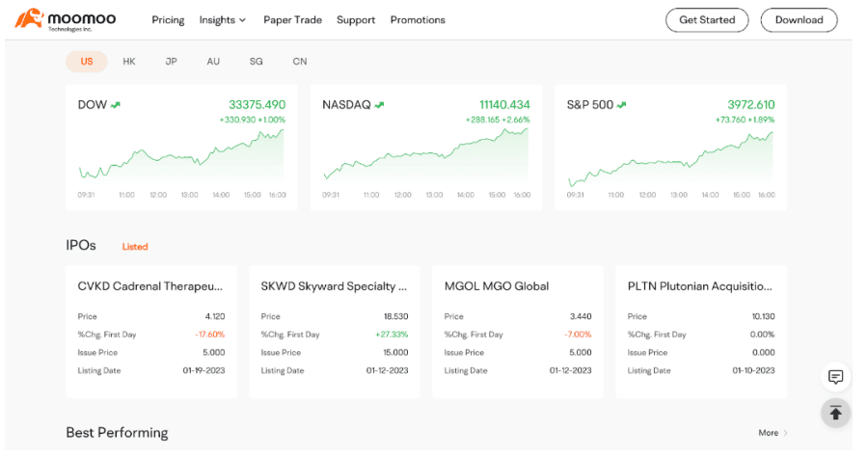This screenshot has width=868, height=458.
Task: Switch to the SG market tab
Action: click(256, 62)
